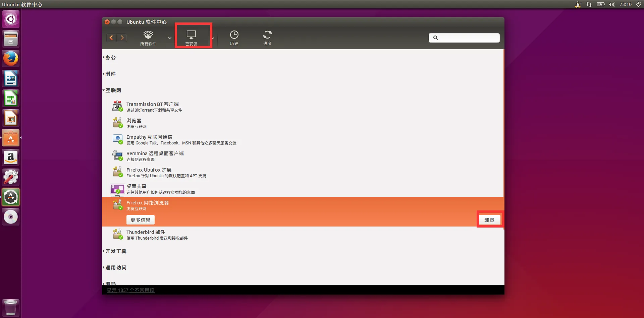Expand the 附件 category
This screenshot has height=318, width=644.
click(x=110, y=74)
